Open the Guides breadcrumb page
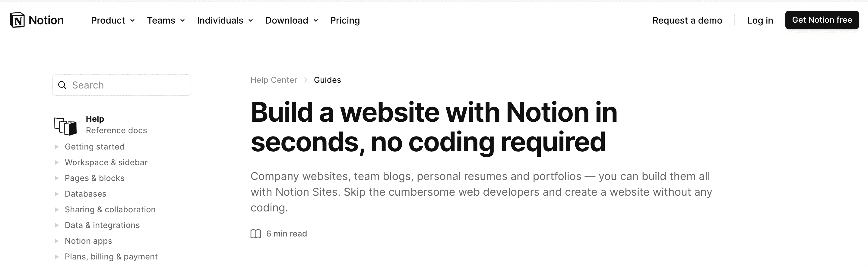This screenshot has width=868, height=267. [327, 80]
